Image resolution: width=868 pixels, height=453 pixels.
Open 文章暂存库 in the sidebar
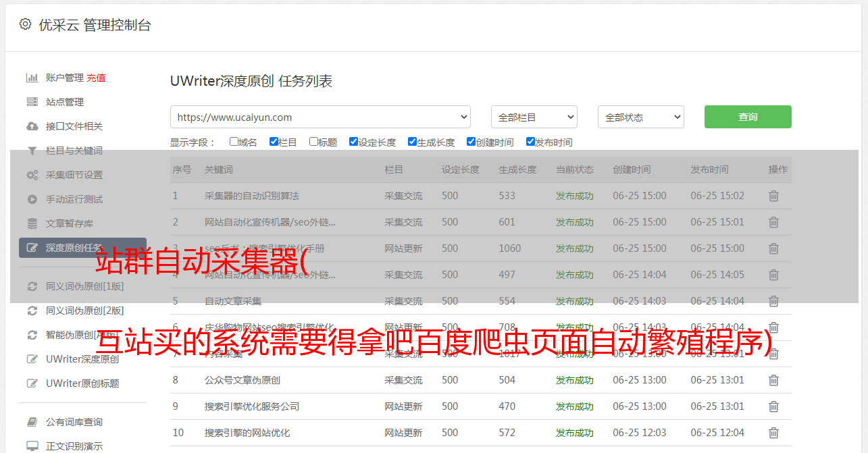click(x=70, y=223)
